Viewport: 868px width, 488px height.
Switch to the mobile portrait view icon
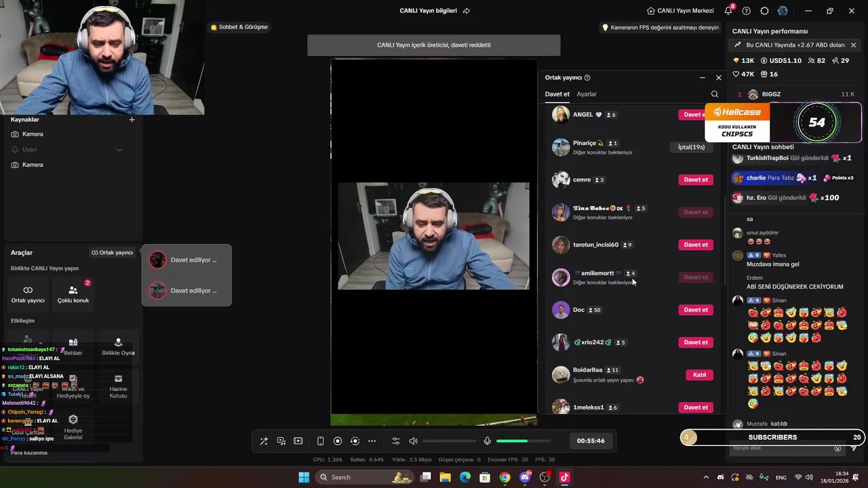point(321,441)
